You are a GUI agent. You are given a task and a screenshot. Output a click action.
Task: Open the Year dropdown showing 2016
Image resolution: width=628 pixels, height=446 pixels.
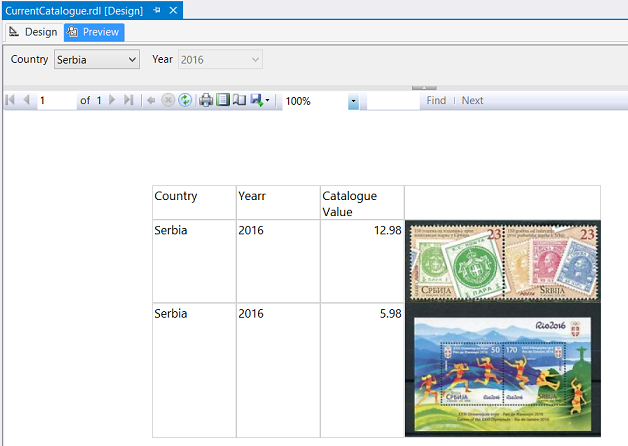pyautogui.click(x=220, y=60)
